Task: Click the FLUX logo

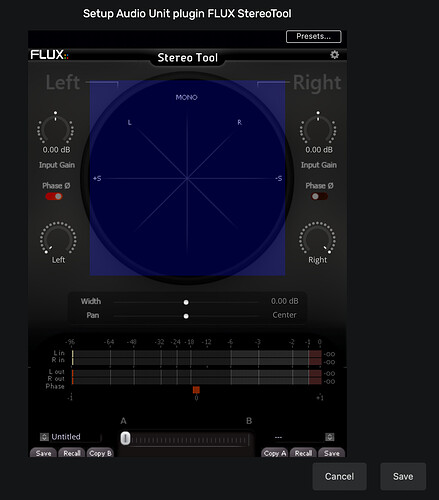Action: tap(49, 55)
